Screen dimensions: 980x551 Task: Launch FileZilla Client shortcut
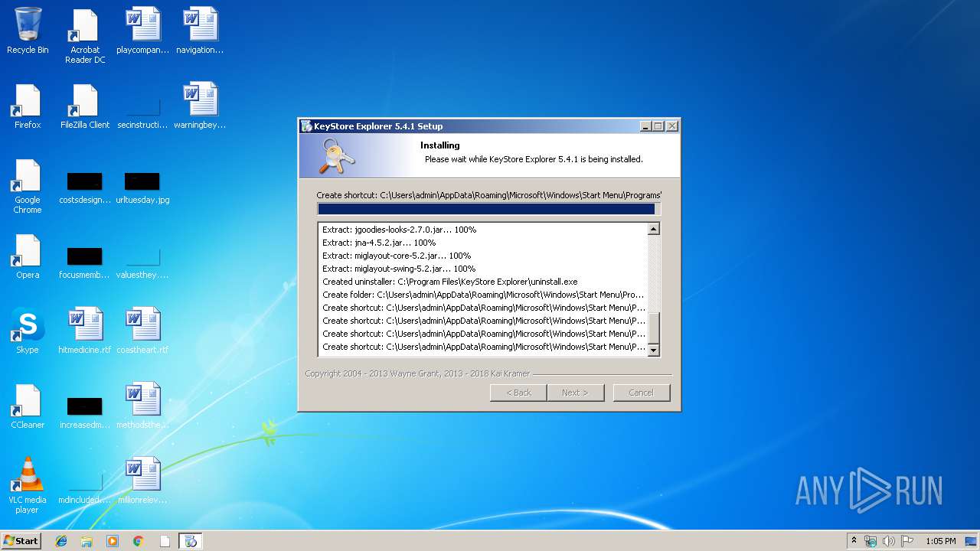tap(85, 106)
